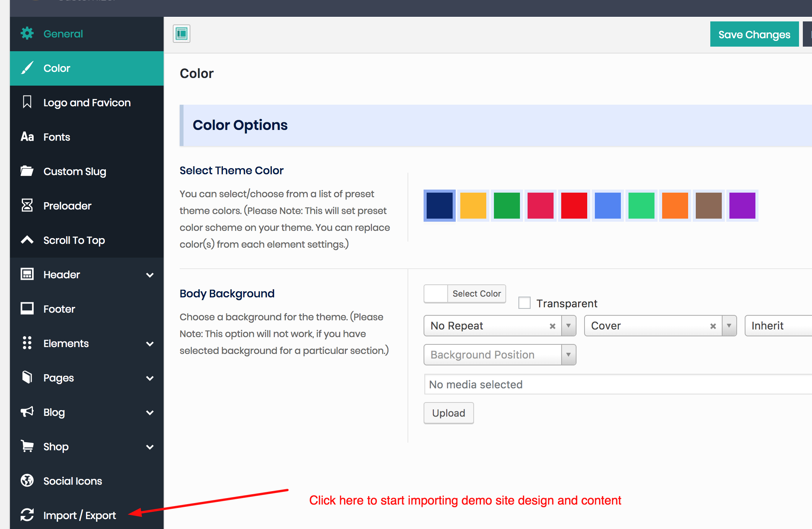Clear the No Repeat selection with x
This screenshot has width=812, height=529.
click(x=552, y=326)
